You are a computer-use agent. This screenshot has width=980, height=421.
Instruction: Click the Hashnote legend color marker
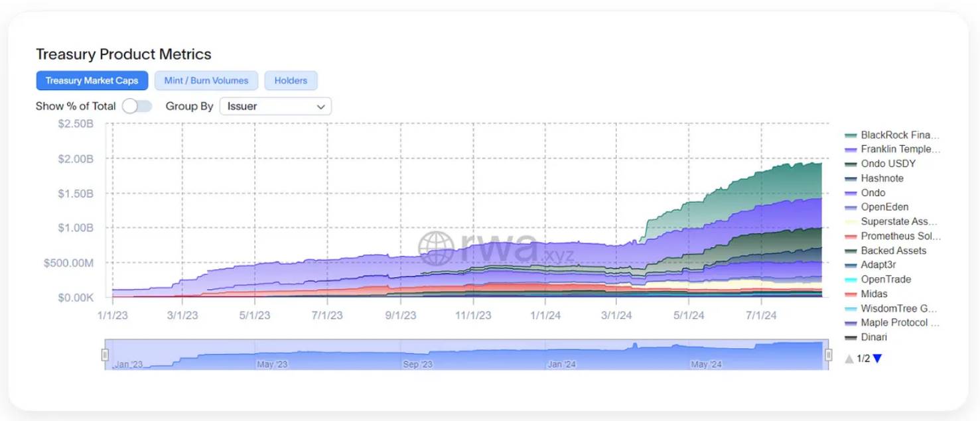pos(851,179)
